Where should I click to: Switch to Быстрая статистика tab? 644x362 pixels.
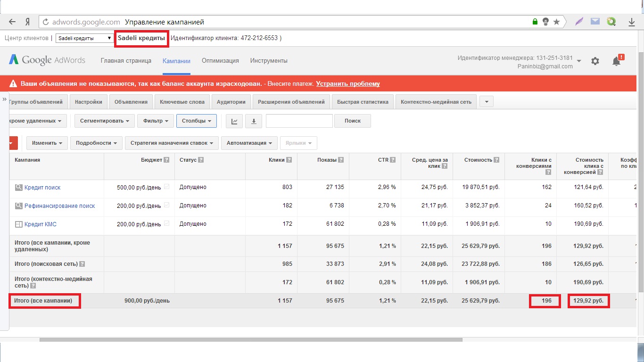[x=363, y=102]
